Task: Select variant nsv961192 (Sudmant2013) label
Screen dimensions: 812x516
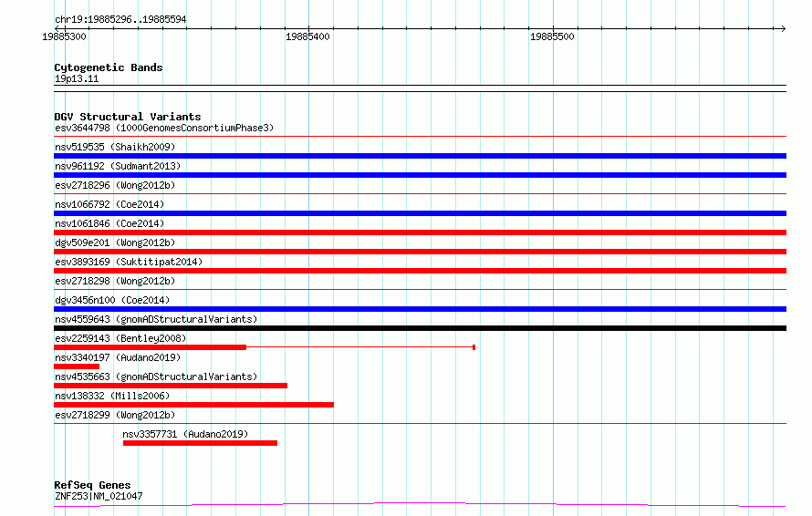Action: pos(118,166)
